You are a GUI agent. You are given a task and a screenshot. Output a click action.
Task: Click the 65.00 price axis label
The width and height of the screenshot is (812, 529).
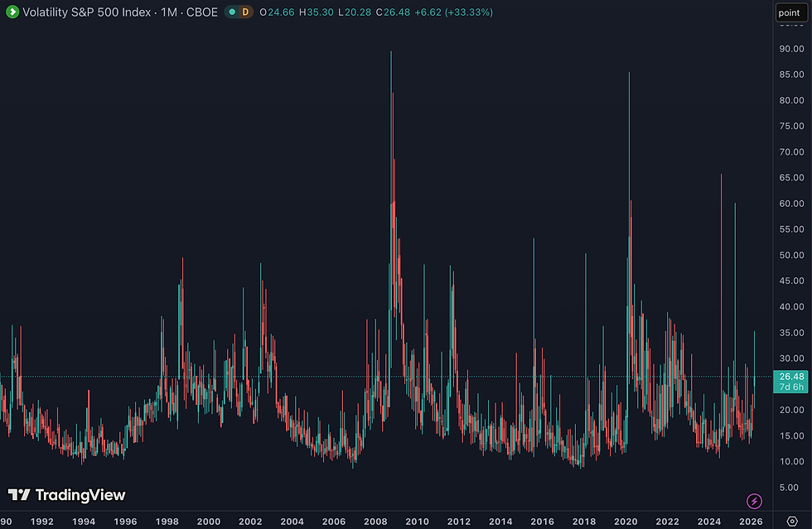pos(791,177)
